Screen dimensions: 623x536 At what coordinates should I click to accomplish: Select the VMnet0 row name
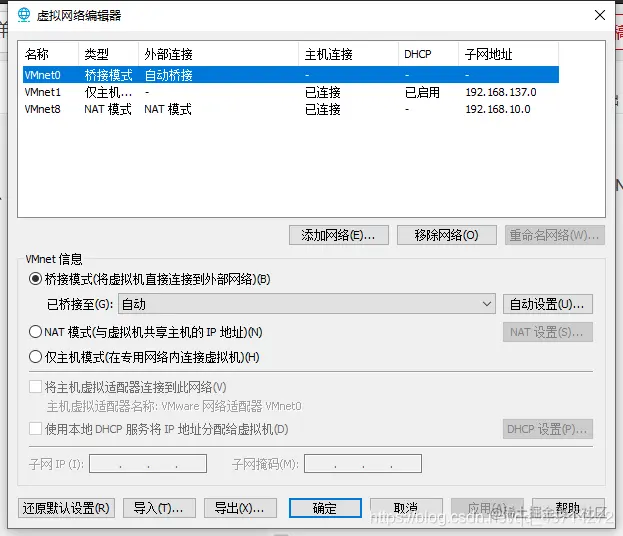(43, 75)
